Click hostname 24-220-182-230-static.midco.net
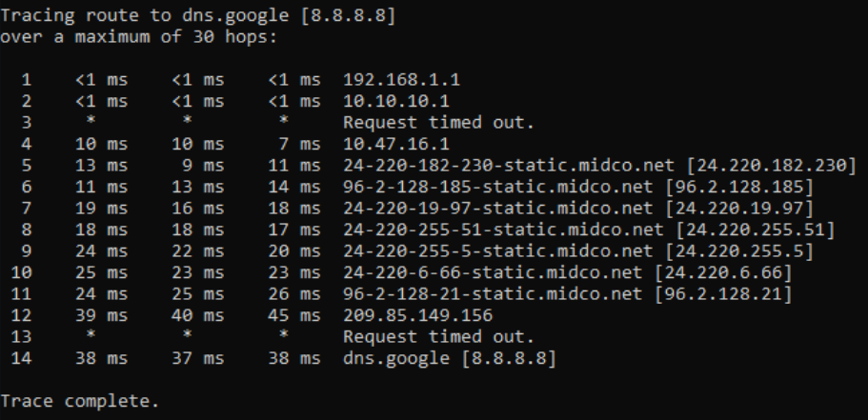868x420 pixels. pos(509,166)
